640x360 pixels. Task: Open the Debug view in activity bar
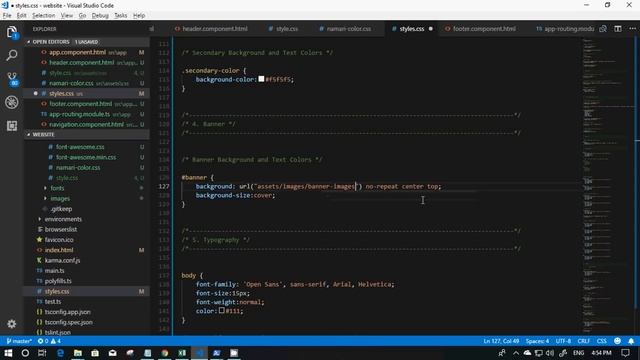12,102
